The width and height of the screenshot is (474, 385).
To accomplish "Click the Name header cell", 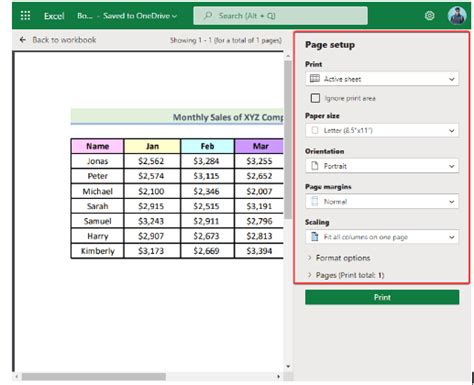I will 97,146.
